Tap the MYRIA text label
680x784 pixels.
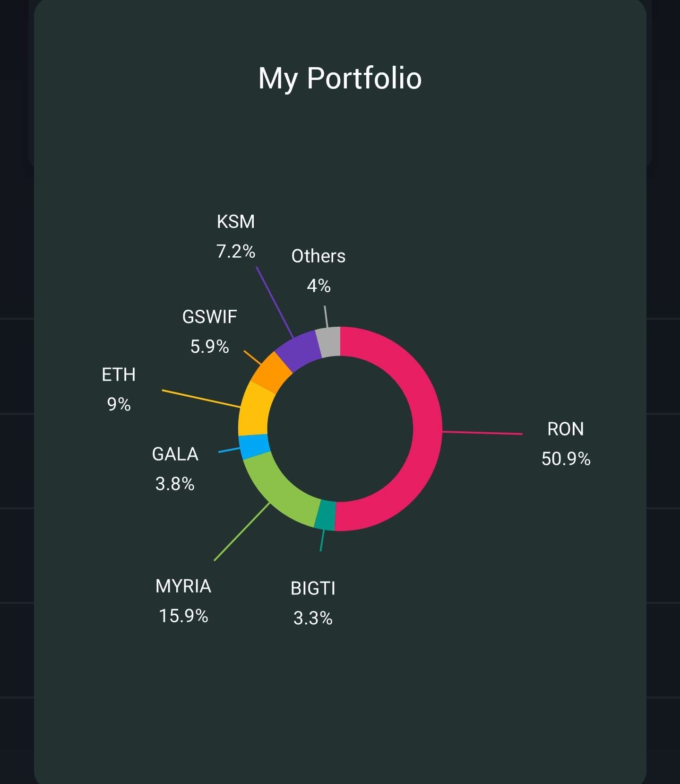tap(183, 586)
